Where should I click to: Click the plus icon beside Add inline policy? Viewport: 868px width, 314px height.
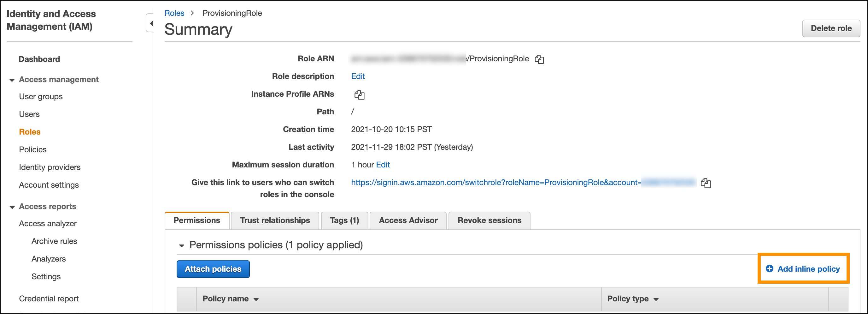tap(769, 269)
